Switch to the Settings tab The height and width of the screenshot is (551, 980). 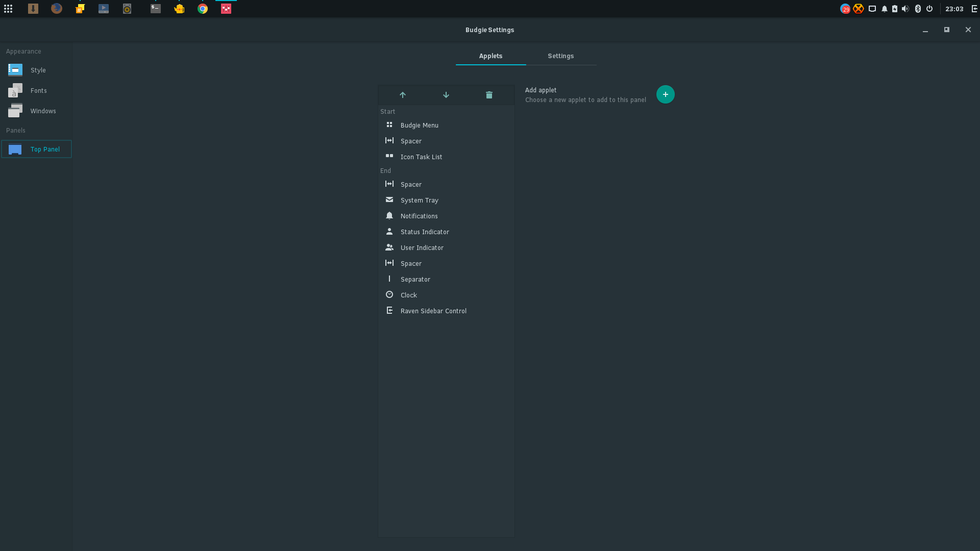point(561,56)
